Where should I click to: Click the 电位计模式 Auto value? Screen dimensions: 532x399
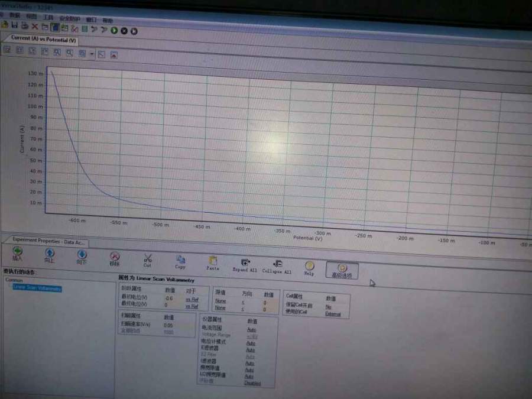coord(251,343)
